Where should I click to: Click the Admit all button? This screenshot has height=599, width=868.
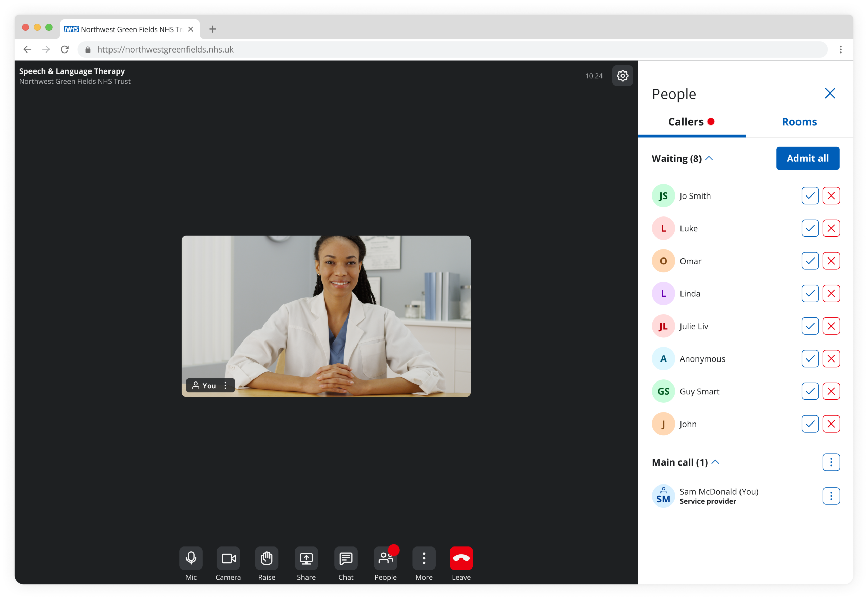[808, 158]
